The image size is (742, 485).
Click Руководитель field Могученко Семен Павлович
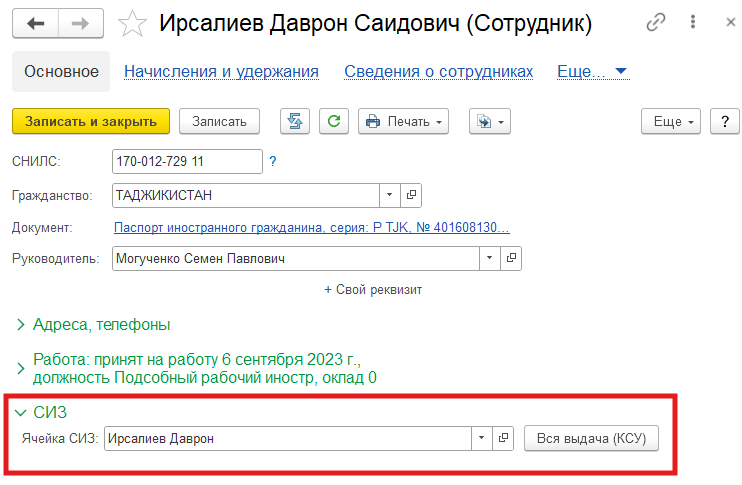[296, 258]
